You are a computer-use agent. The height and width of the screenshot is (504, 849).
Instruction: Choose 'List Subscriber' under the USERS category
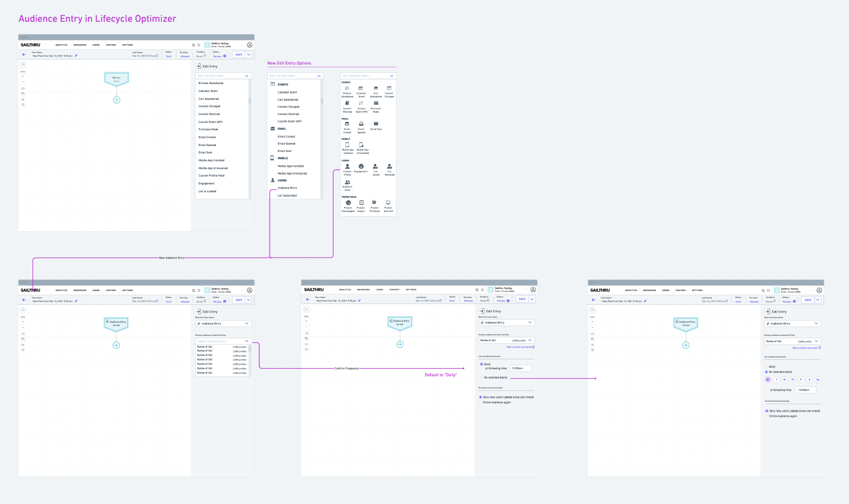(287, 195)
